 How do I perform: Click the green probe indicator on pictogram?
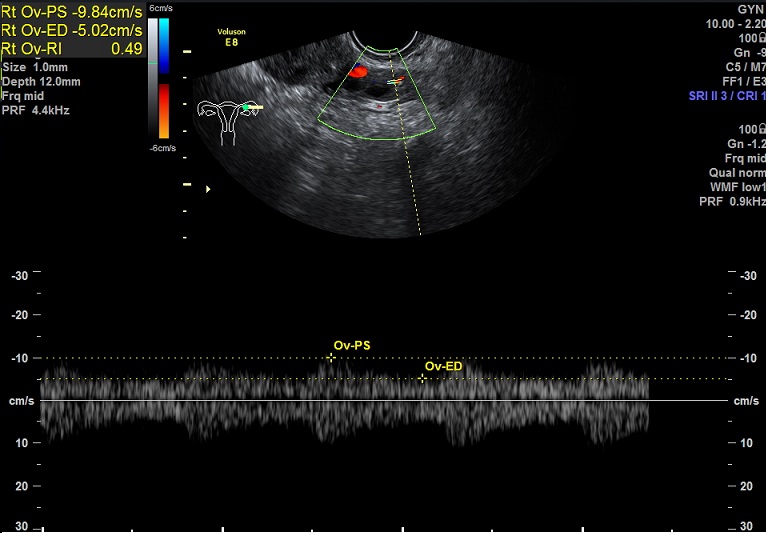click(245, 106)
